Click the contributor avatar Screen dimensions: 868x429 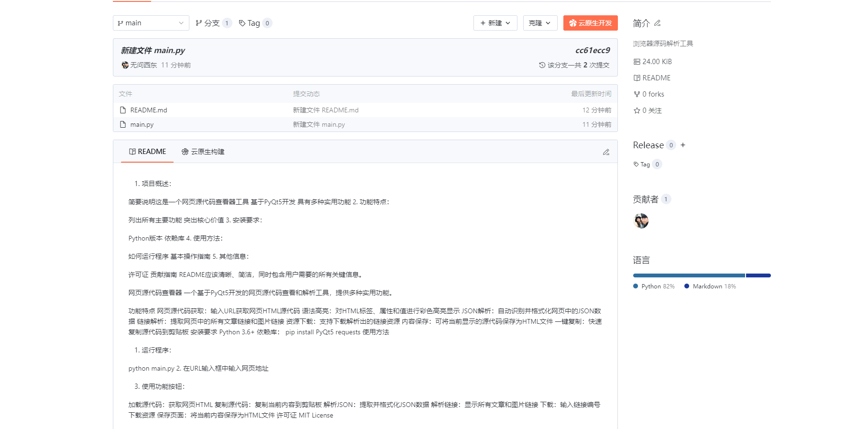[641, 221]
